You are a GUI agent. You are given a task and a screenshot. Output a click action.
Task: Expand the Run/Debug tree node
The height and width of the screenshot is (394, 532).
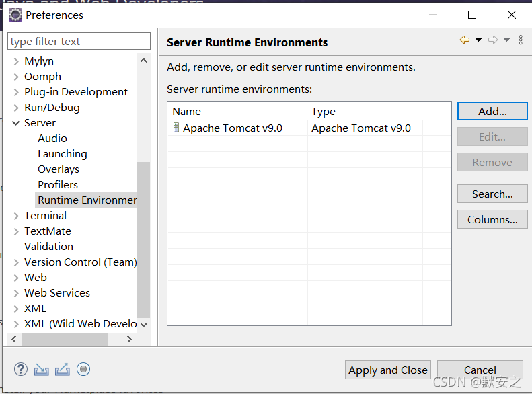click(16, 108)
